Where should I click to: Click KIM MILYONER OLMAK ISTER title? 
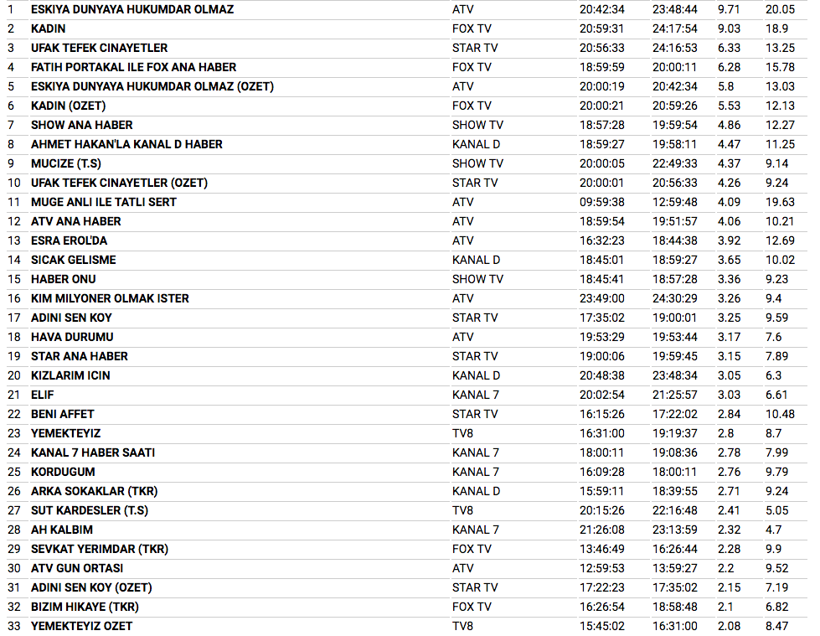110,298
